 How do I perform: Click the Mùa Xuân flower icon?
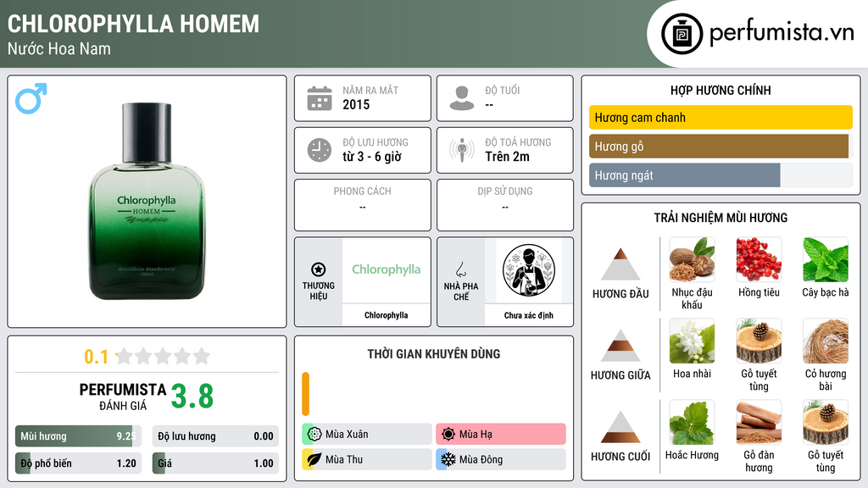click(314, 434)
